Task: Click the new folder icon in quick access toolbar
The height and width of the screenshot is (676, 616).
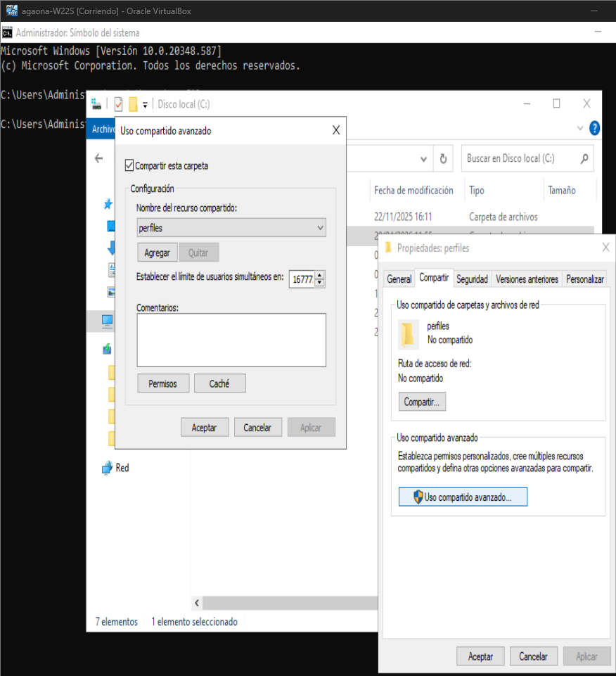Action: pos(132,104)
